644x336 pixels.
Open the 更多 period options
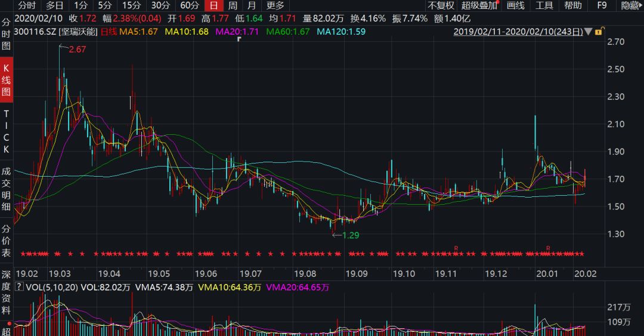[x=275, y=5]
